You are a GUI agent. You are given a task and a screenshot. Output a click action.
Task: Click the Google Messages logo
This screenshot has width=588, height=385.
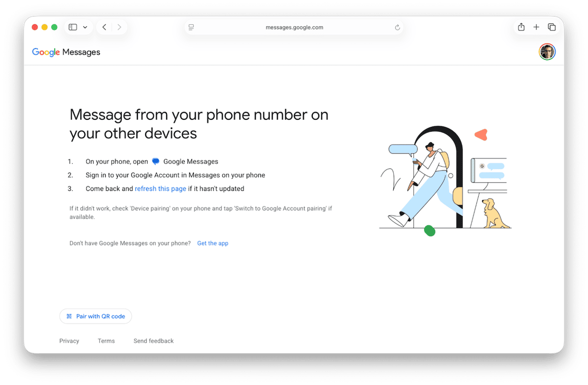tap(66, 52)
